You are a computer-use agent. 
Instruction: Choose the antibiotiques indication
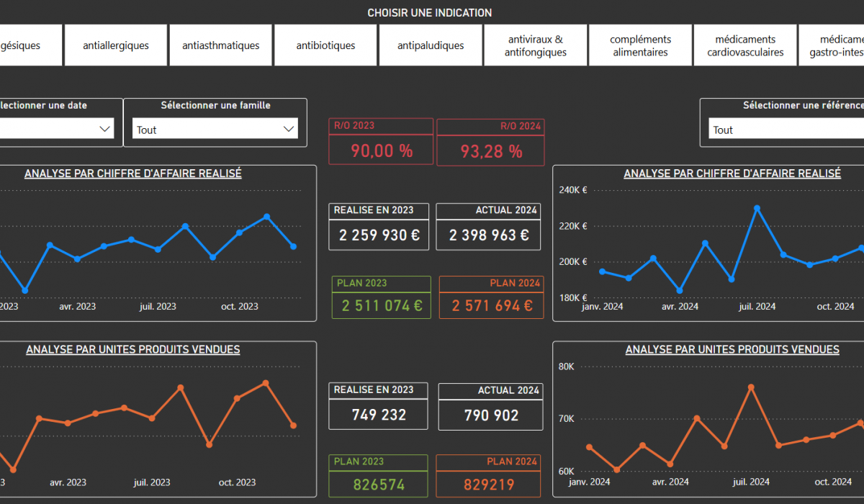point(325,45)
